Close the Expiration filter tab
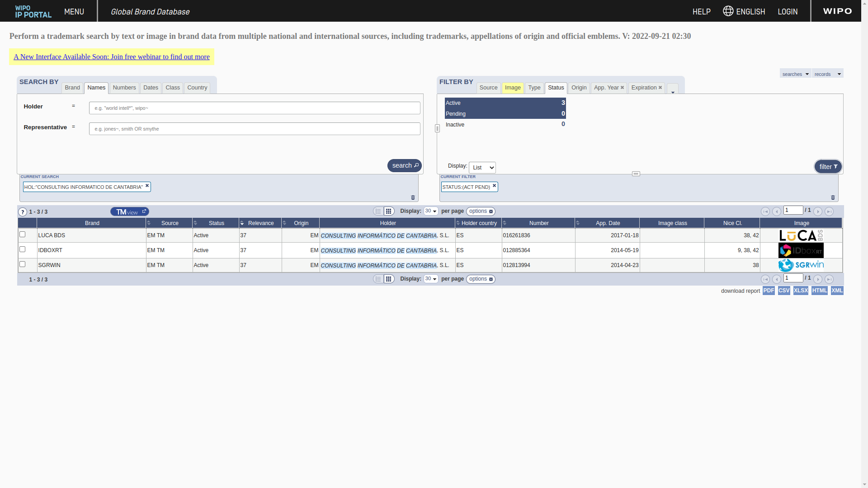 click(x=660, y=88)
